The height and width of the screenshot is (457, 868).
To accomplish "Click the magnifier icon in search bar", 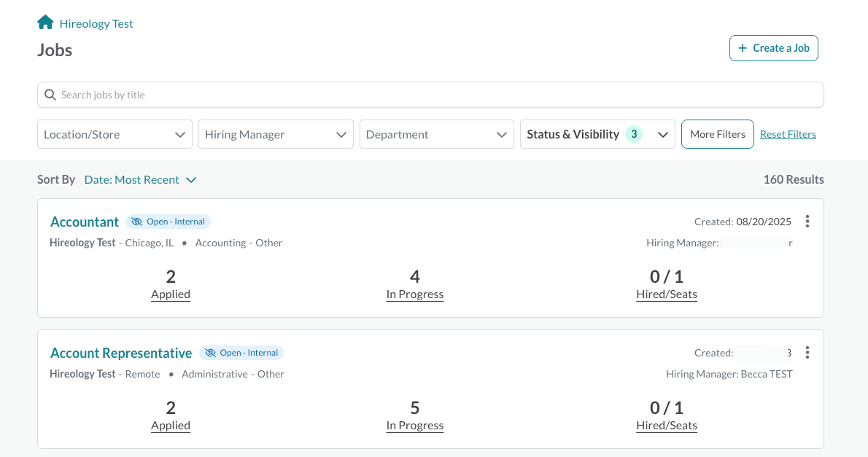I will [x=50, y=95].
